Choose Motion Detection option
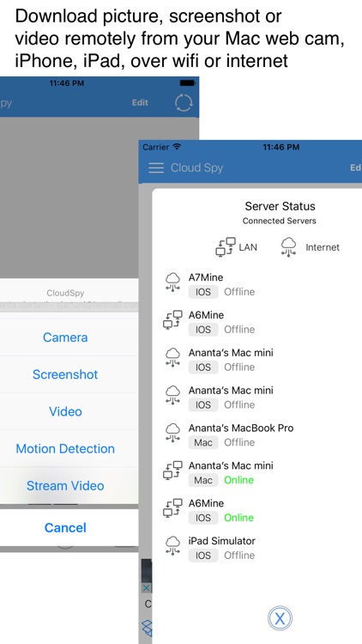Image resolution: width=362 pixels, height=644 pixels. tap(65, 448)
